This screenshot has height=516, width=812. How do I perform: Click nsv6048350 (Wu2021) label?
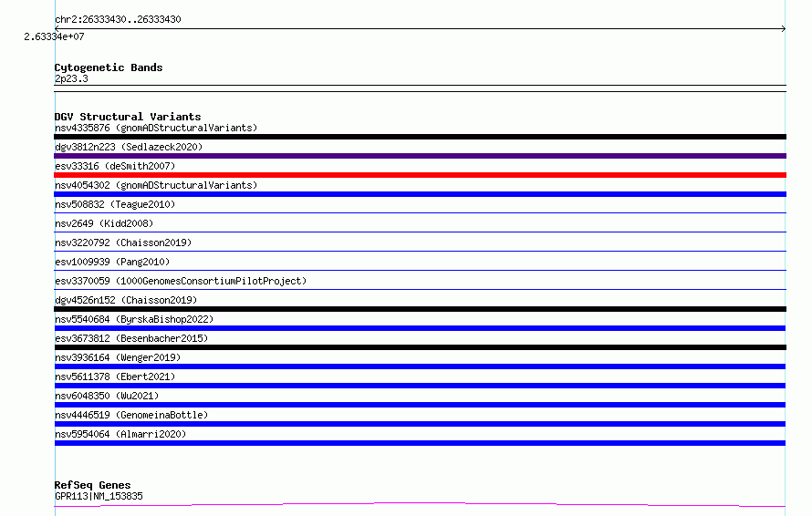[x=107, y=396]
